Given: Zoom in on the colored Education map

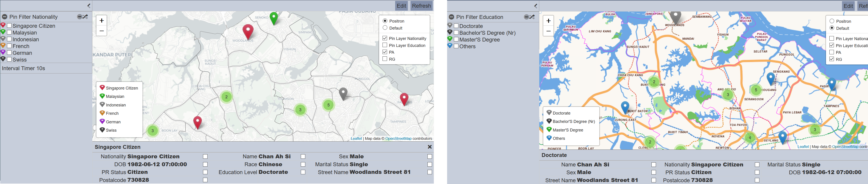Looking at the screenshot, I should 548,21.
